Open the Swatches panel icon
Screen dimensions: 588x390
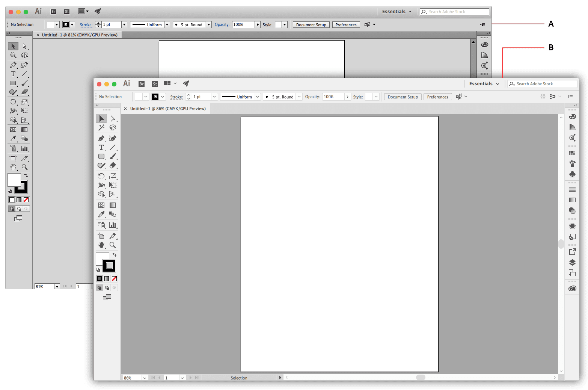pyautogui.click(x=572, y=153)
